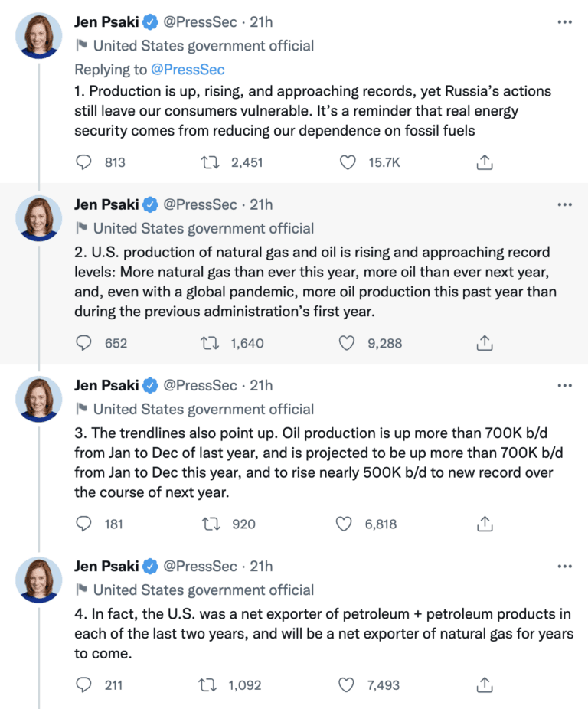Open more options on the fourth tweet

[x=565, y=567]
